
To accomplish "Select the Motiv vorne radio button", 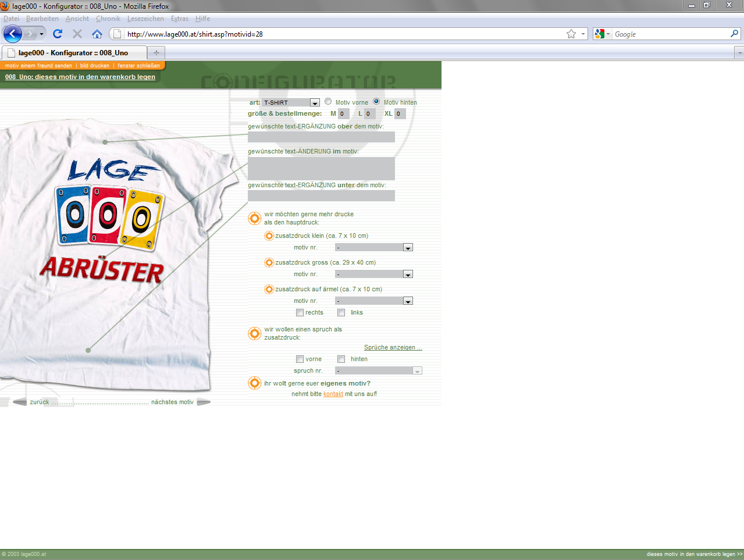I will (x=328, y=101).
